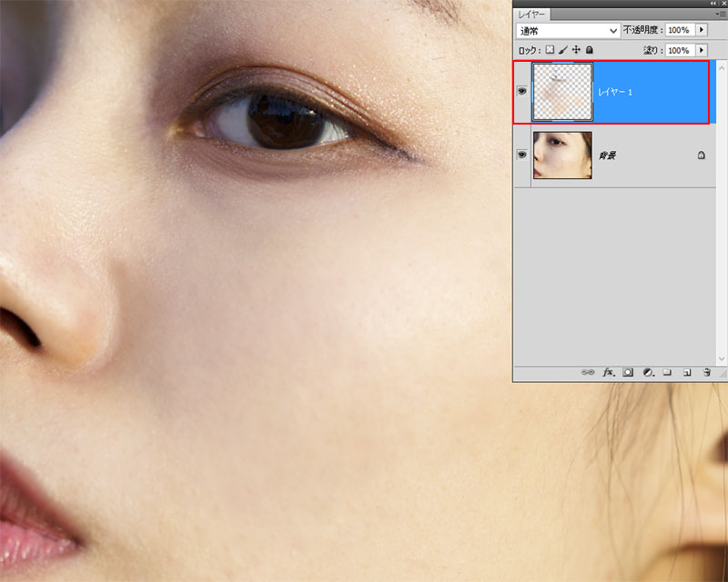
Task: Add a layer mask
Action: point(628,372)
